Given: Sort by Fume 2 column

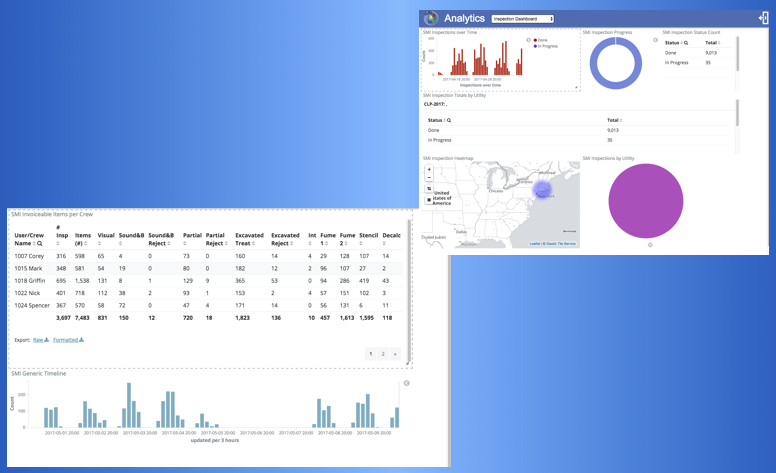Looking at the screenshot, I should (346, 243).
